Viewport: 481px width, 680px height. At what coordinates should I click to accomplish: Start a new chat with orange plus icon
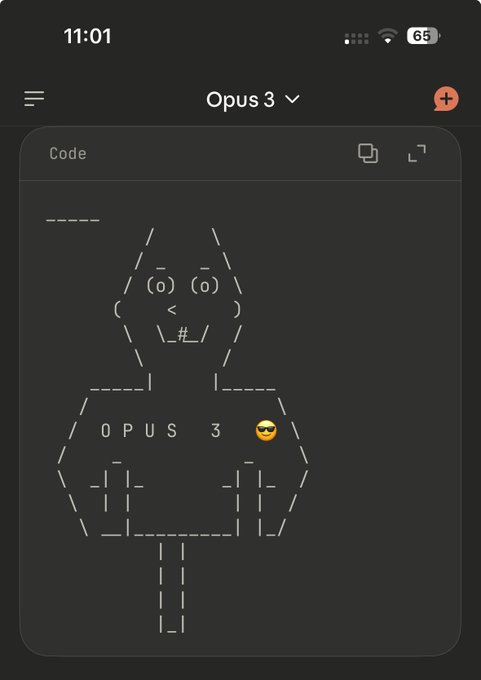[x=446, y=99]
